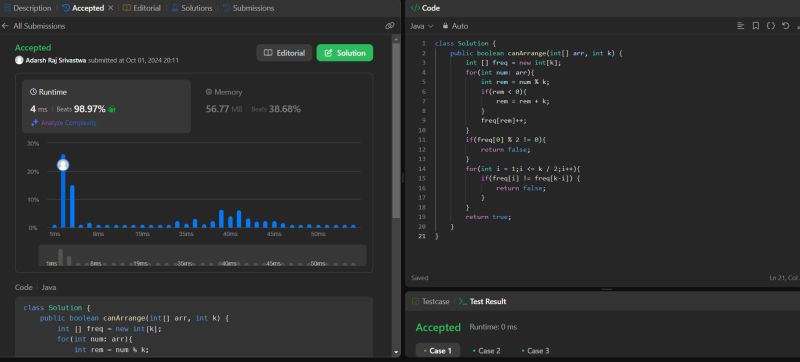Click the green Solution button
The width and height of the screenshot is (800, 362).
pos(345,53)
